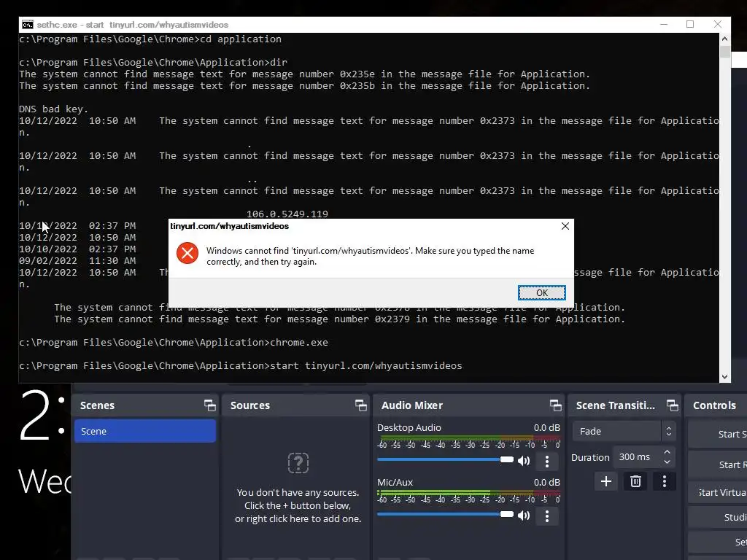Click the 'DNS bad key.' text line

[53, 109]
